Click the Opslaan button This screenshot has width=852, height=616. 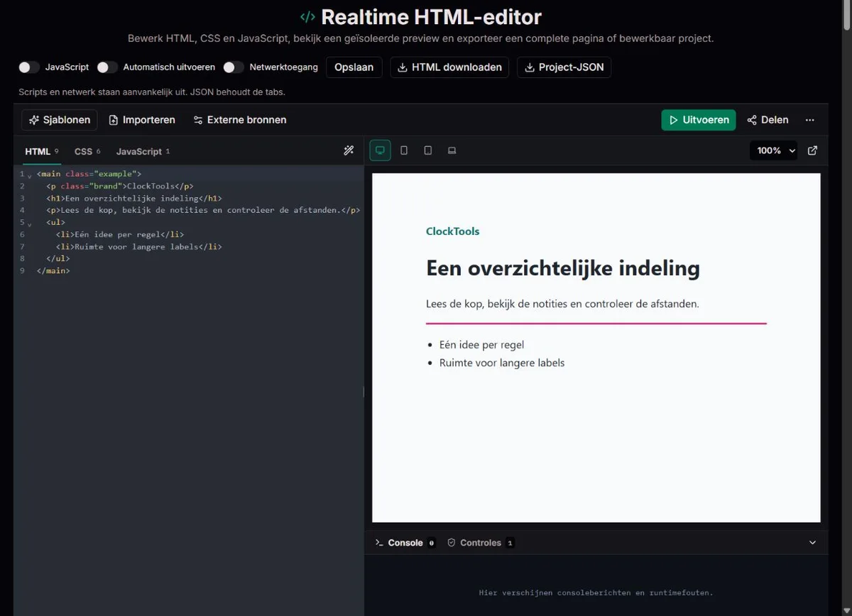[354, 67]
